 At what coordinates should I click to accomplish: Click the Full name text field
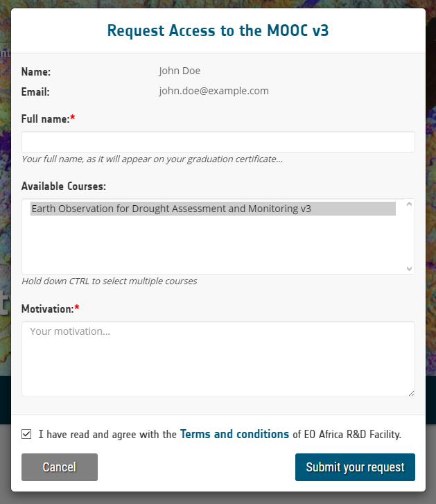pos(218,141)
